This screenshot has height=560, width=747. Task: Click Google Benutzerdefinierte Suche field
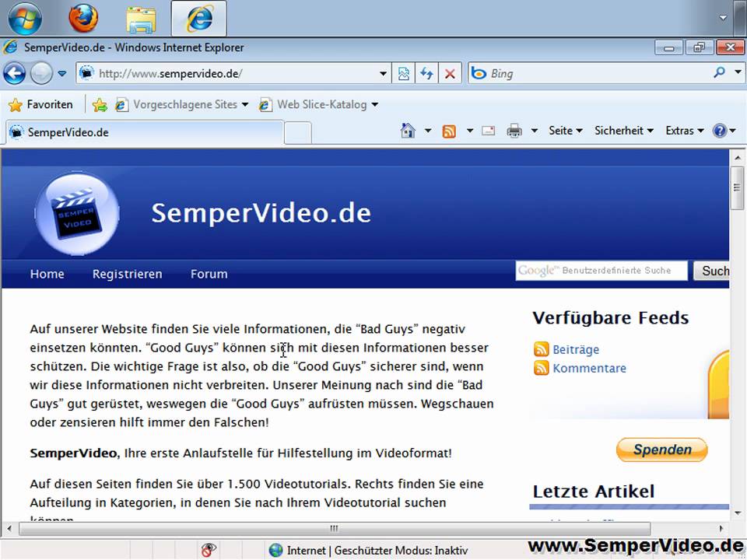coord(601,271)
